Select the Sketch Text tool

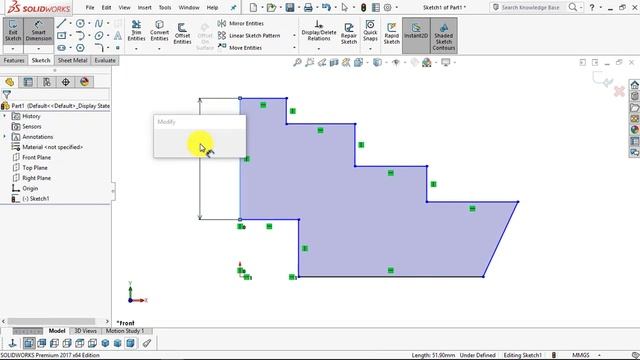coord(118,36)
